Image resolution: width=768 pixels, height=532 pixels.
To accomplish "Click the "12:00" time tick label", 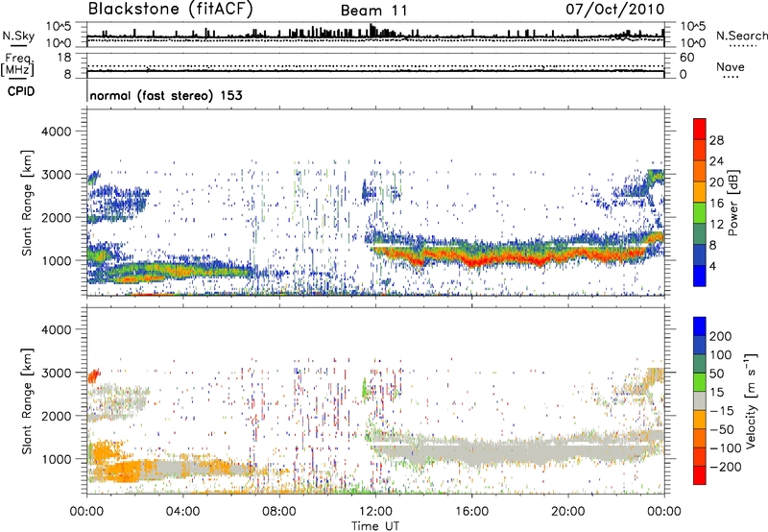I will (375, 512).
